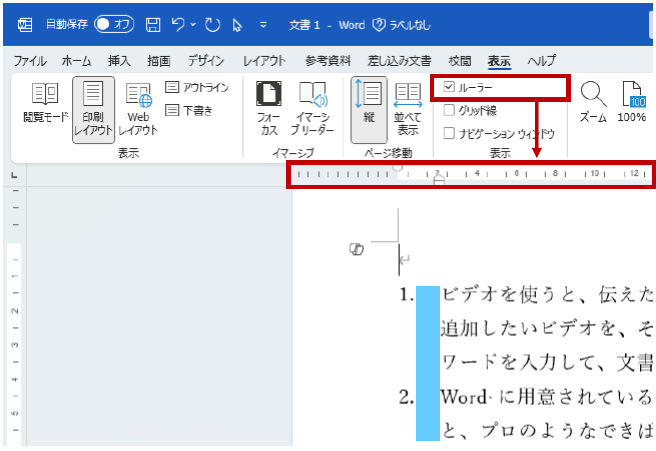Viewport: 656px width, 451px height.
Task: Open the ズーム magnifier tool
Action: 594,101
